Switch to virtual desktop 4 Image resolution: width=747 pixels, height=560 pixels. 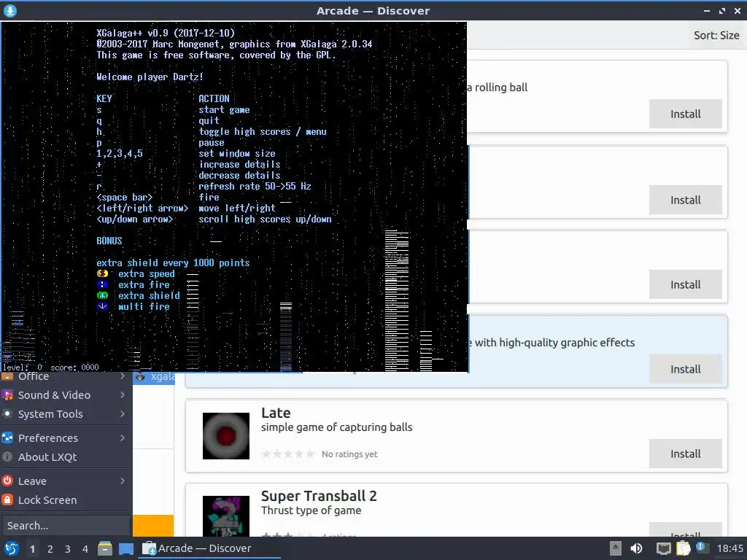[x=85, y=549]
